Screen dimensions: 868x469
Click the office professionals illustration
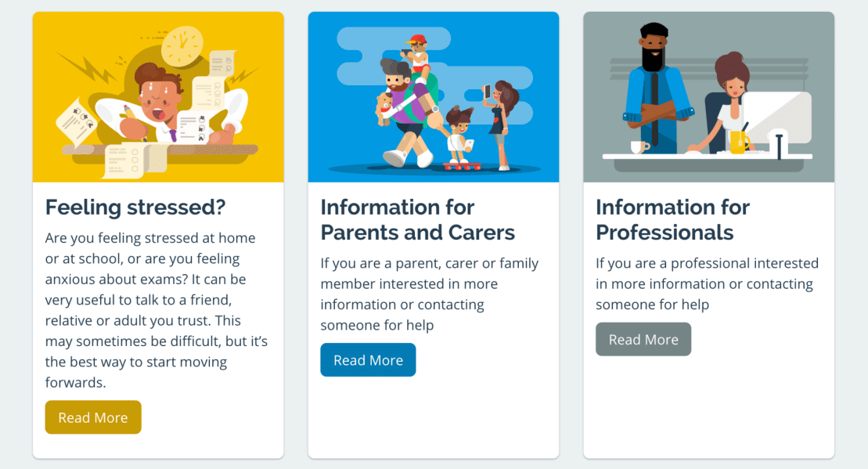pos(708,97)
